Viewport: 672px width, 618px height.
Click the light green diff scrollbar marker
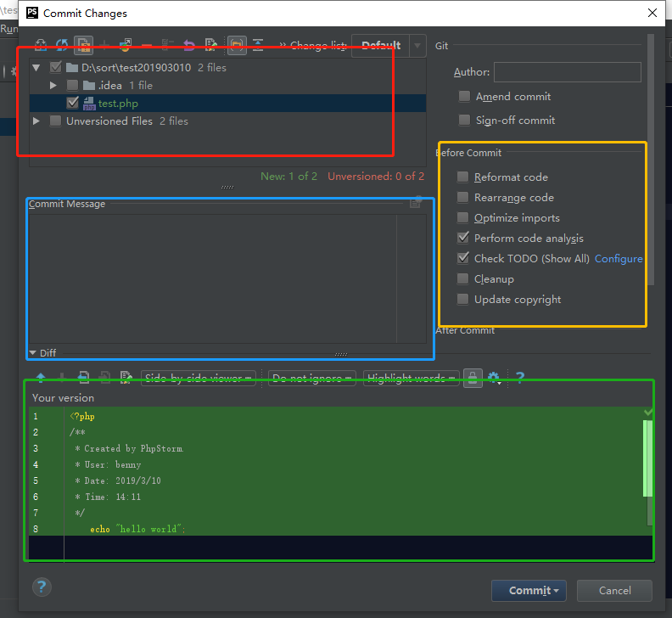tap(647, 458)
